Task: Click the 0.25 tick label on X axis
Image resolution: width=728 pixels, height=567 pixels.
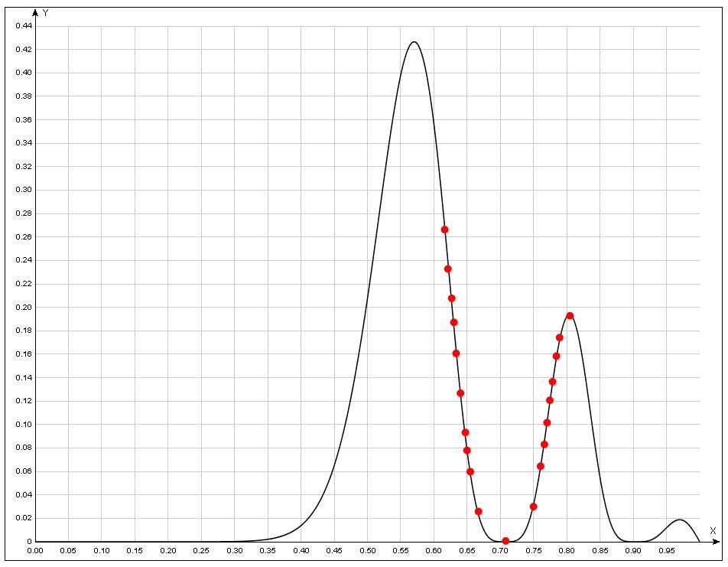Action: 201,550
